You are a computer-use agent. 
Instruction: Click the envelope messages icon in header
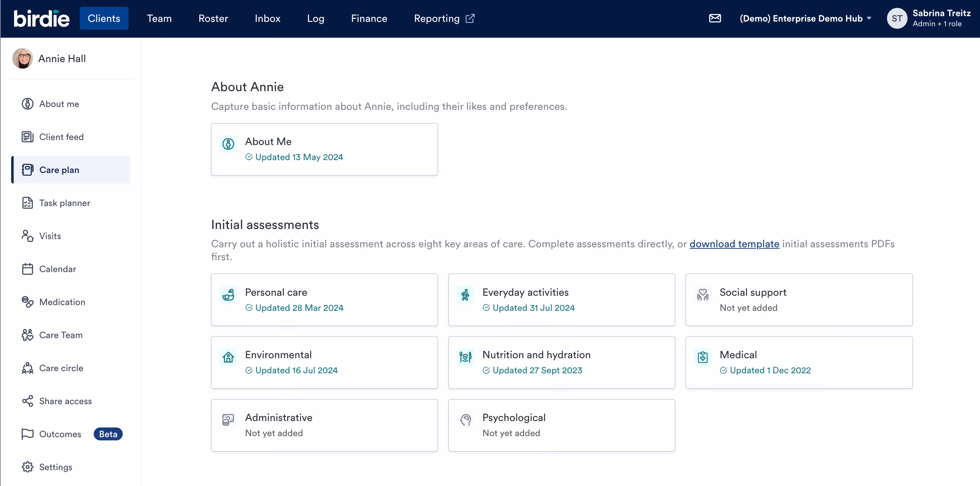715,18
